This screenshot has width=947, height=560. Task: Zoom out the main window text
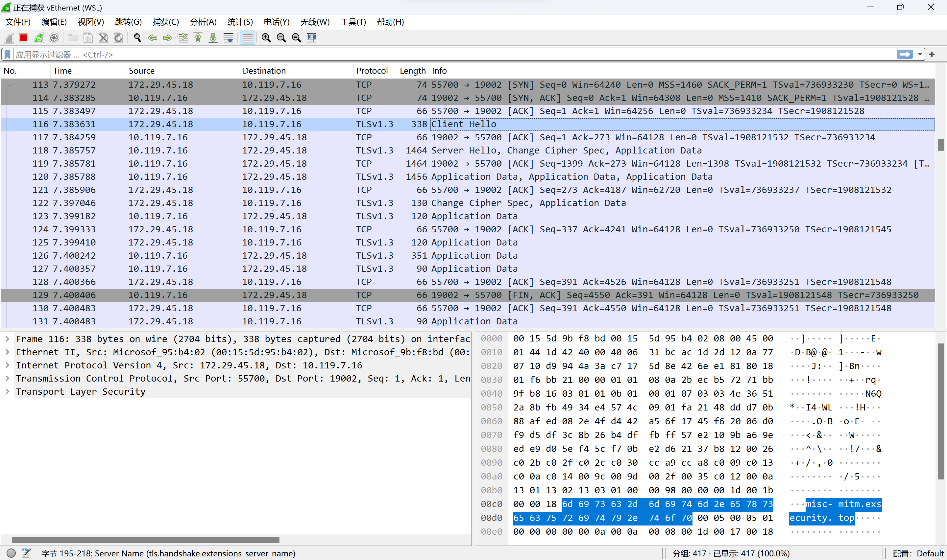point(281,38)
